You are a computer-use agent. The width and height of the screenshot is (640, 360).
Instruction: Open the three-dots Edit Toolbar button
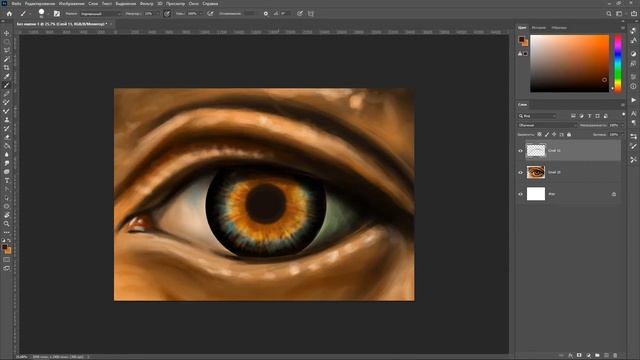tap(7, 232)
